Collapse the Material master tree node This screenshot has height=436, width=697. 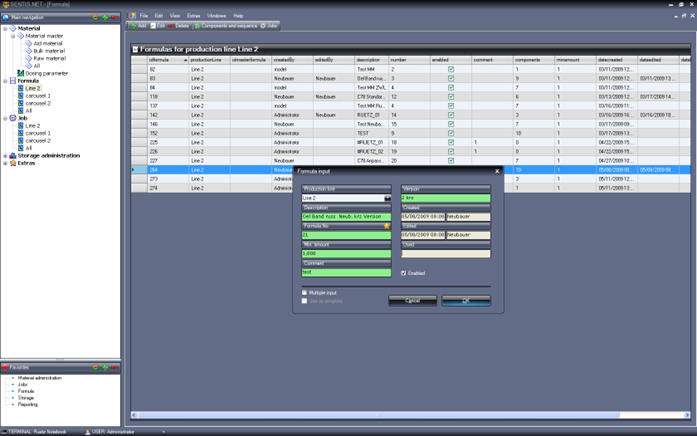click(14, 36)
